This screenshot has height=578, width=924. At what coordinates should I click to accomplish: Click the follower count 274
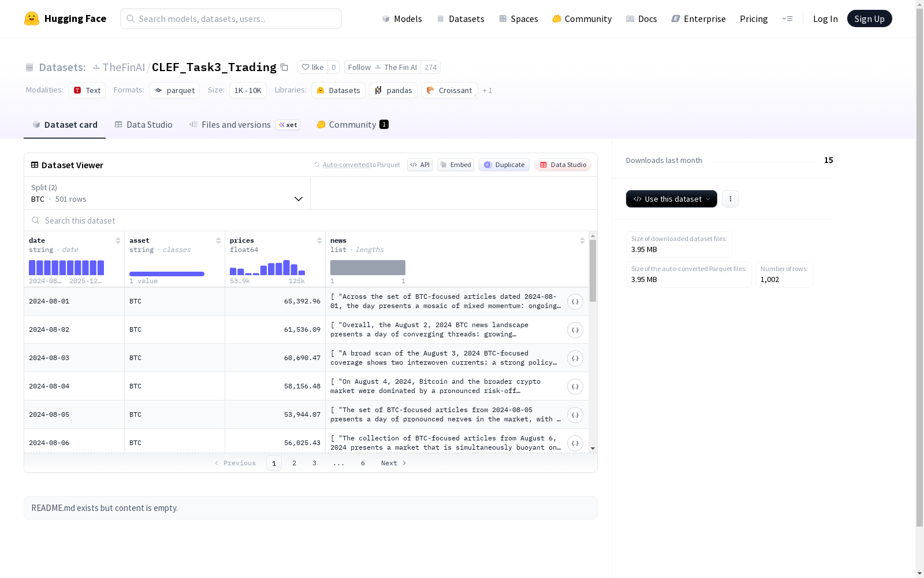431,67
